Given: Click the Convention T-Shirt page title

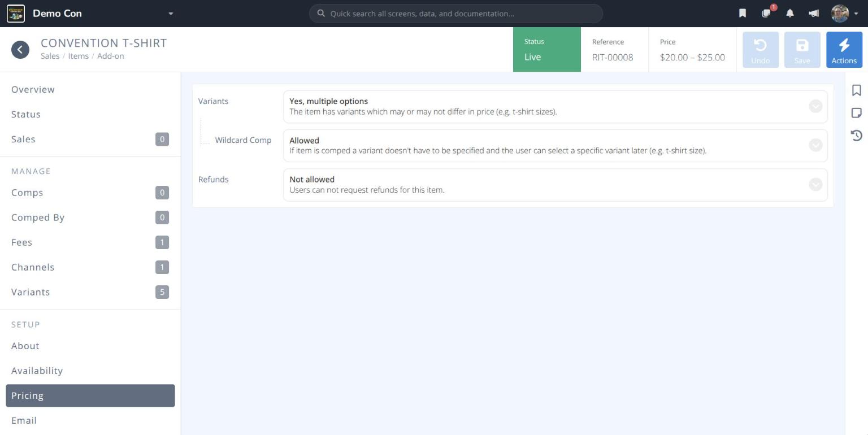Looking at the screenshot, I should 104,43.
